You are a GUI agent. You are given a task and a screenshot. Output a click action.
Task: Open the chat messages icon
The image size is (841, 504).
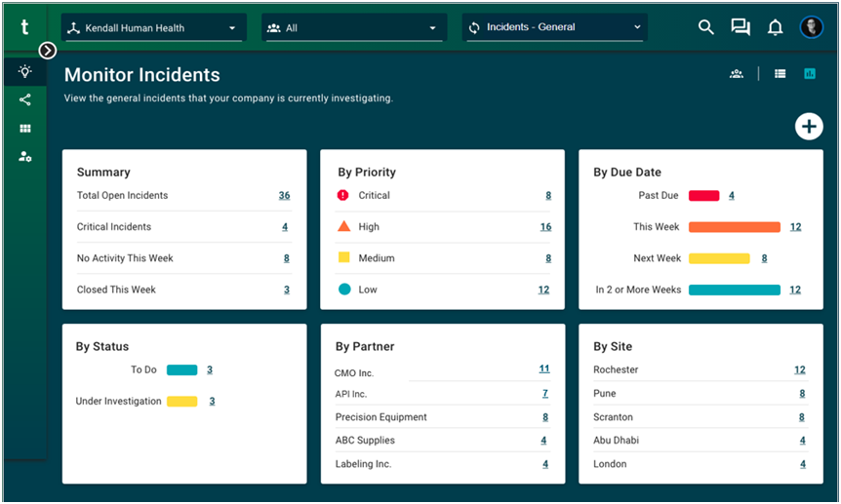point(741,27)
